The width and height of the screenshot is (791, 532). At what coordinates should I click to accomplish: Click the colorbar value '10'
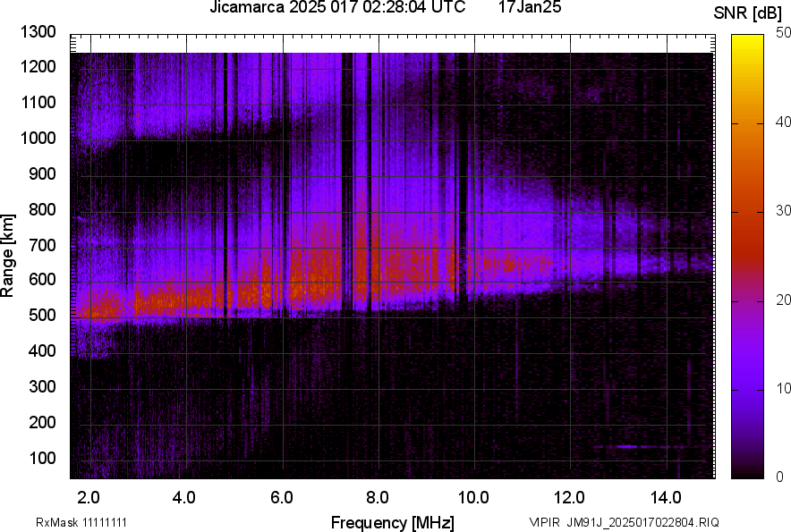pyautogui.click(x=784, y=389)
